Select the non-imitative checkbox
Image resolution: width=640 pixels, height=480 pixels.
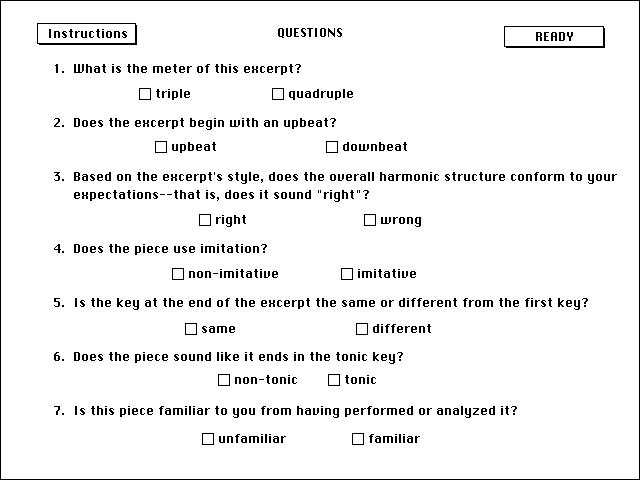click(x=178, y=274)
